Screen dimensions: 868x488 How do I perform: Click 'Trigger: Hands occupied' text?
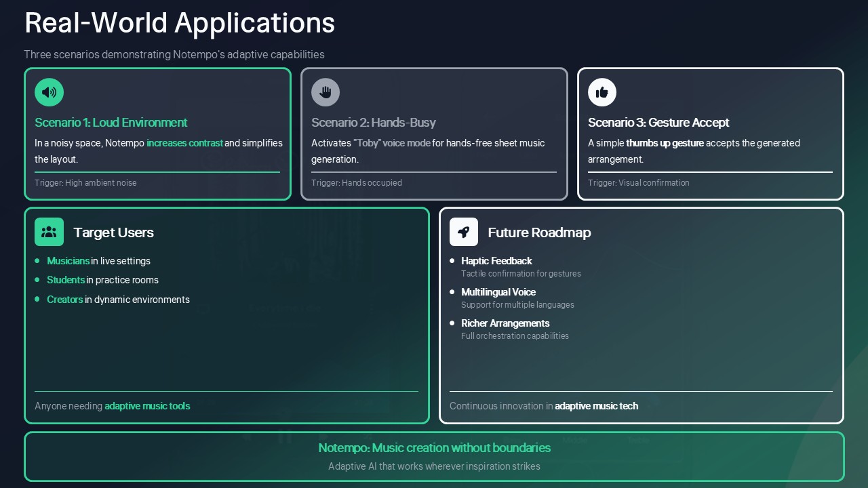point(357,183)
